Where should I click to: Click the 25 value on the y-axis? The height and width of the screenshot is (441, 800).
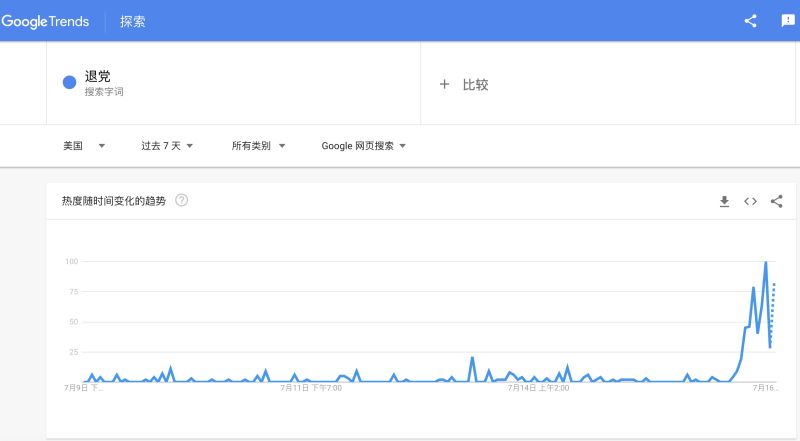[74, 352]
